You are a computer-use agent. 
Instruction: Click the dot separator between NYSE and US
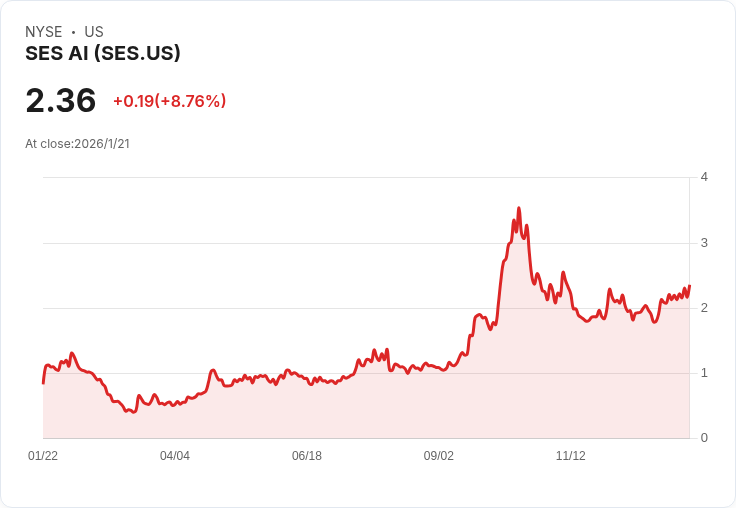(73, 32)
